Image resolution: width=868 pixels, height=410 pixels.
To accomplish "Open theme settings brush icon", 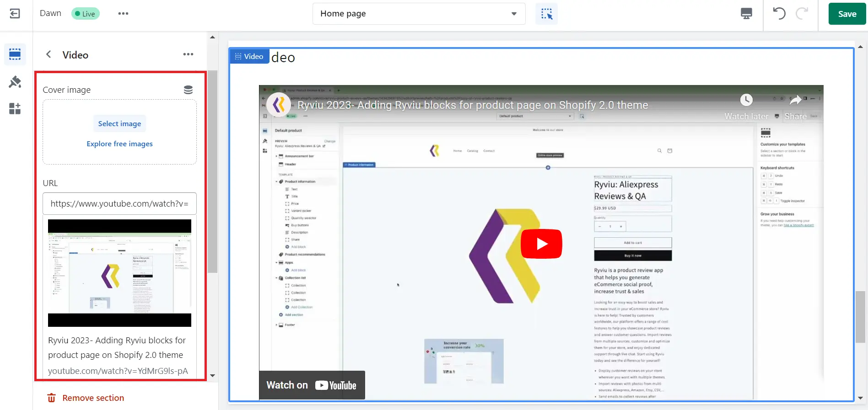I will (x=15, y=82).
